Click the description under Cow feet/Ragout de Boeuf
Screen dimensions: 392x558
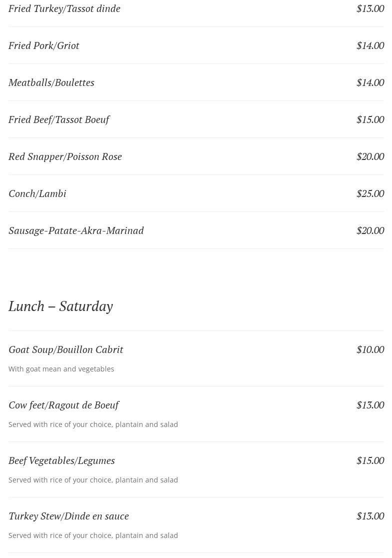(x=93, y=424)
